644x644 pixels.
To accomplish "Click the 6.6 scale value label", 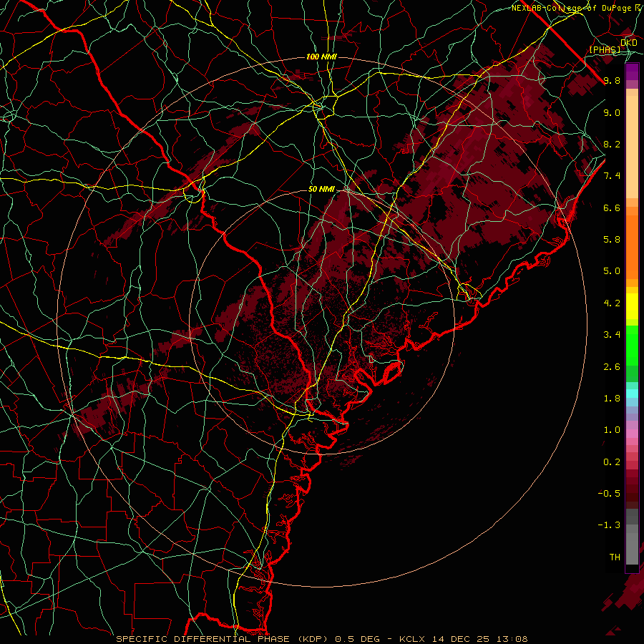I will pyautogui.click(x=612, y=208).
